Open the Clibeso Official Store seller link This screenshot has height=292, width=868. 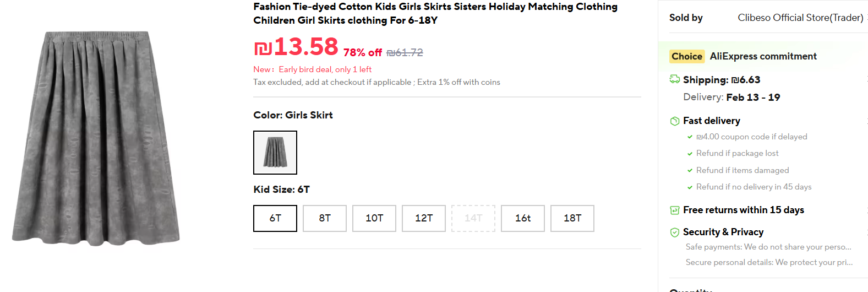(x=800, y=18)
